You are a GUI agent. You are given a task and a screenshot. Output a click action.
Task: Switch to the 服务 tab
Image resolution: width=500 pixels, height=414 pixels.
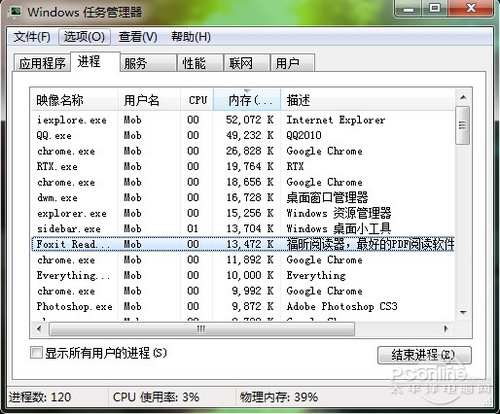click(148, 63)
